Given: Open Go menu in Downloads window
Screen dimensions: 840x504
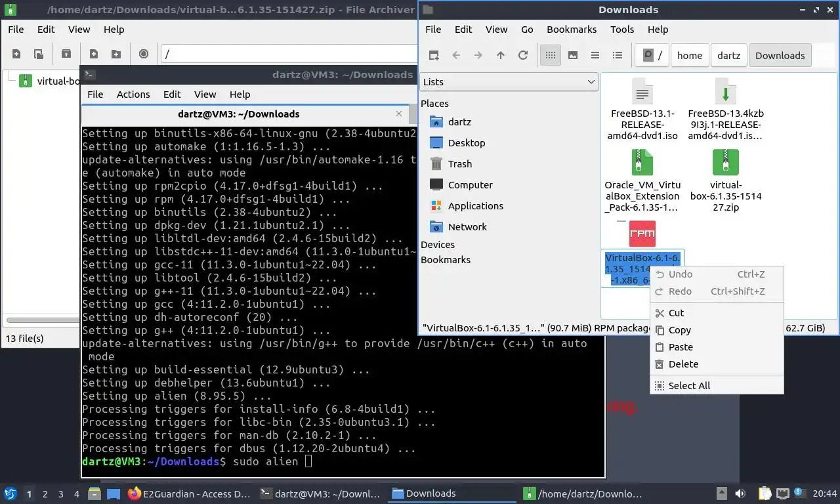Looking at the screenshot, I should tap(527, 30).
